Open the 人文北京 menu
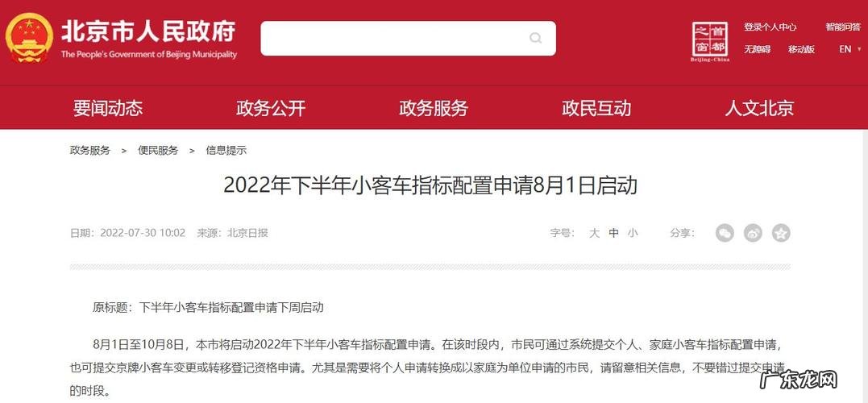Screen dimensions: 868x403 759,108
